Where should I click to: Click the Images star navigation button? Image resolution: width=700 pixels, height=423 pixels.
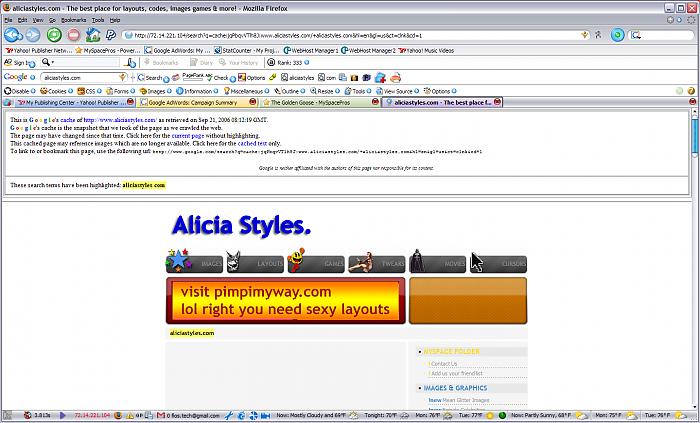(194, 261)
